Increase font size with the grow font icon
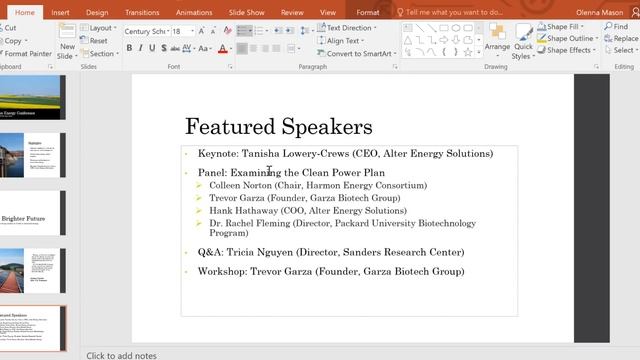Viewport: 640px width, 360px height. 202,31
